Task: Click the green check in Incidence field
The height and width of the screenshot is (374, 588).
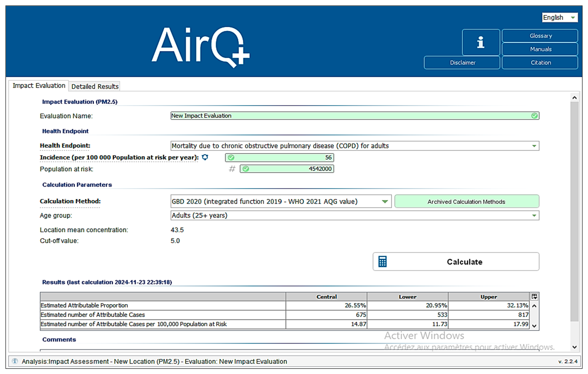Action: 231,158
